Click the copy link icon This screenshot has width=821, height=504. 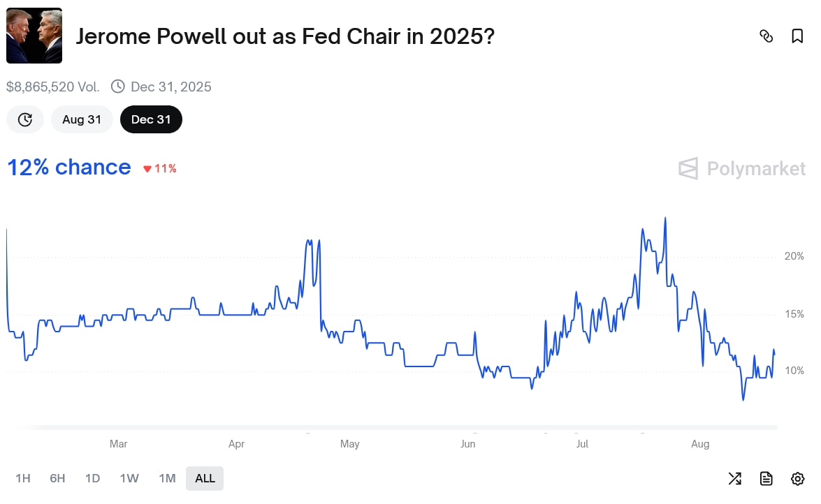point(766,36)
